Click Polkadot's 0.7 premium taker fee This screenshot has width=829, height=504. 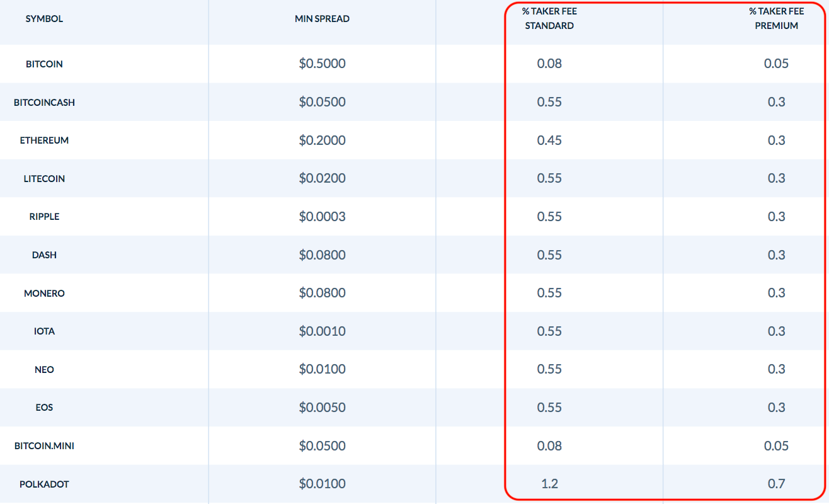(776, 484)
